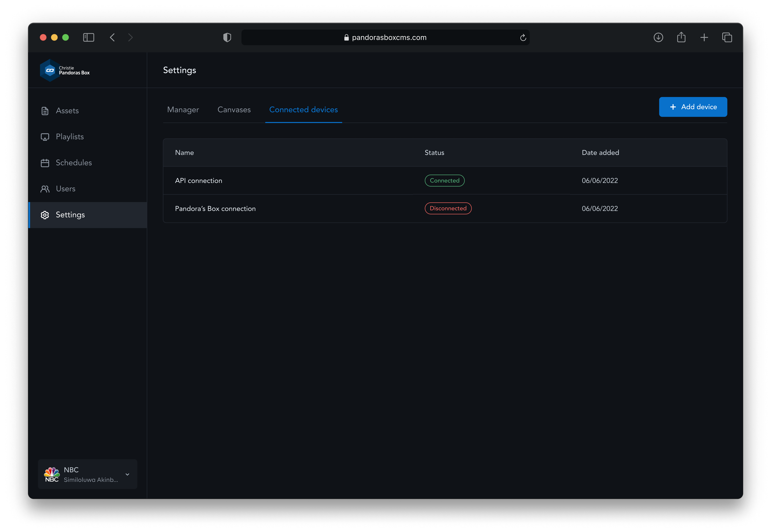This screenshot has width=771, height=532.
Task: Click the Assets document icon in sidebar
Action: click(x=45, y=111)
